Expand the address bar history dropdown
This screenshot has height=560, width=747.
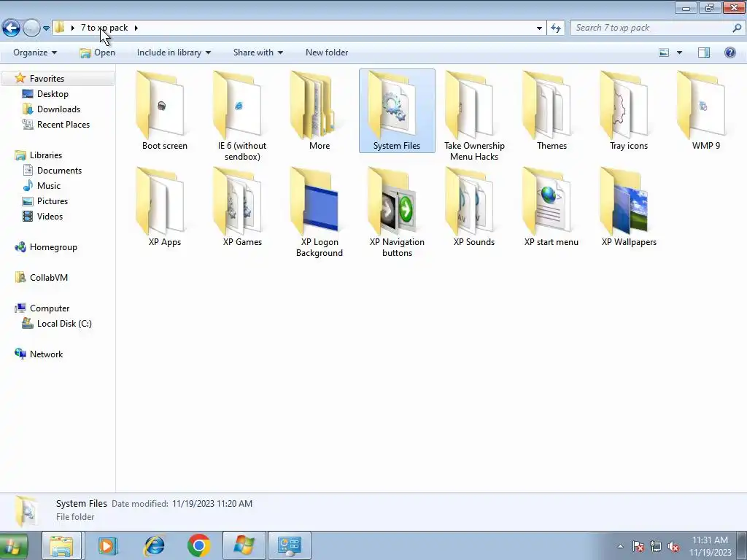point(539,28)
